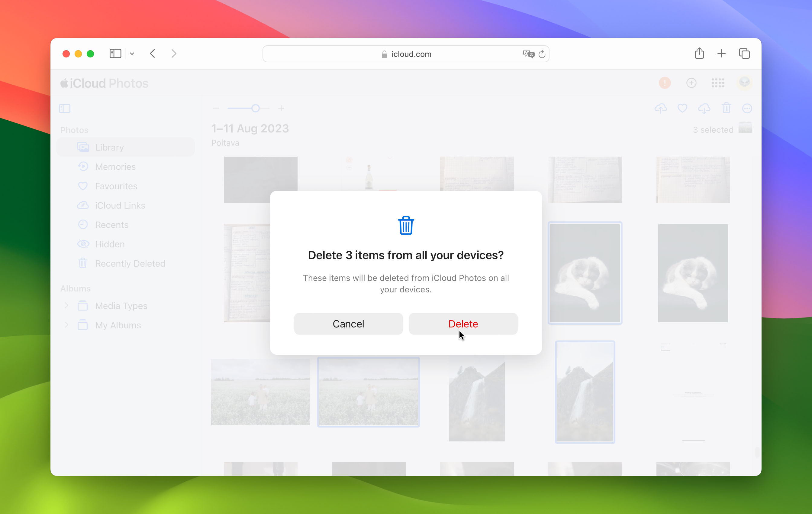Drag the zoom slider in photo library
Viewport: 812px width, 514px height.
tap(256, 108)
